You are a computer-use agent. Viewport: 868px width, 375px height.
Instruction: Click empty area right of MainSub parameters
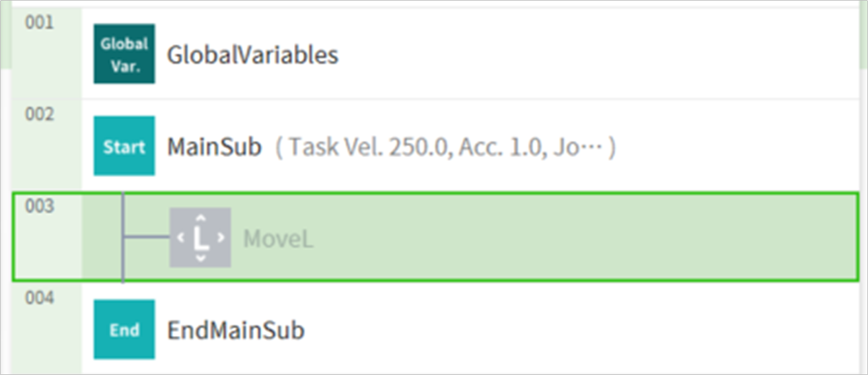pos(727,147)
